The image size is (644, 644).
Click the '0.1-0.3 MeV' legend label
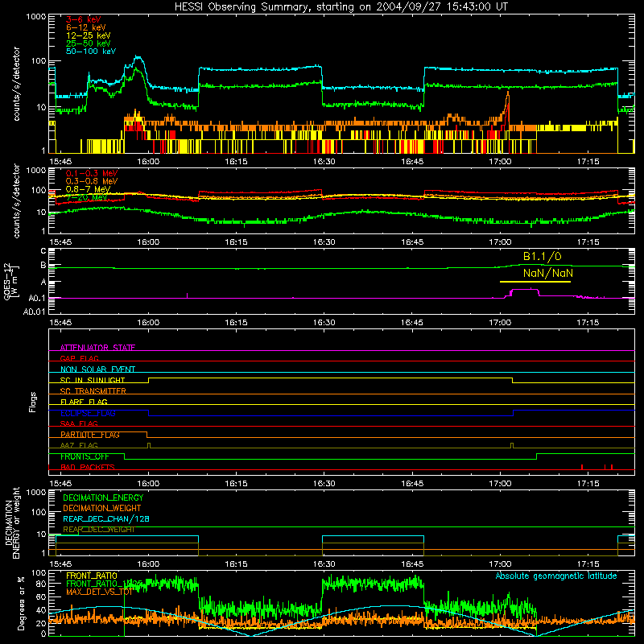[92, 173]
